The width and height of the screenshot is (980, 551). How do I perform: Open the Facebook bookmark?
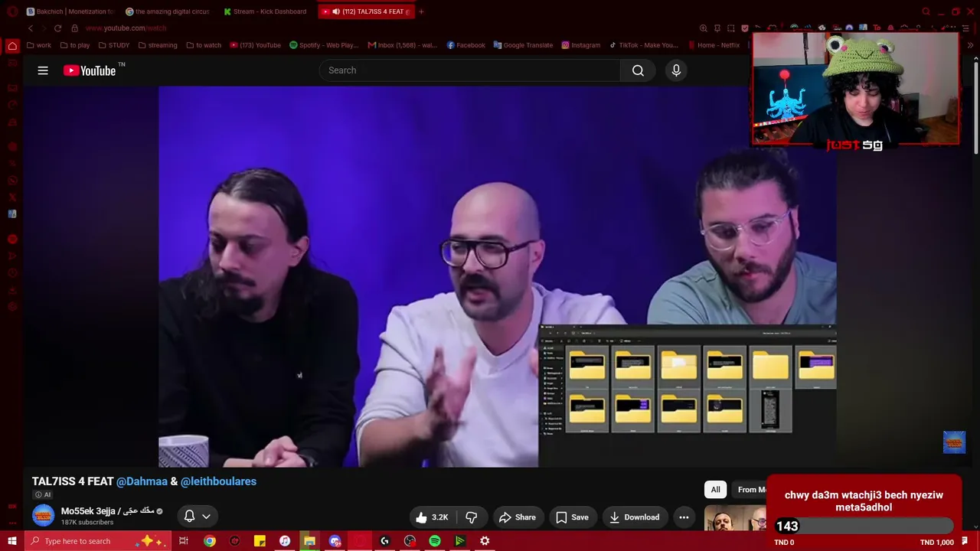465,45
